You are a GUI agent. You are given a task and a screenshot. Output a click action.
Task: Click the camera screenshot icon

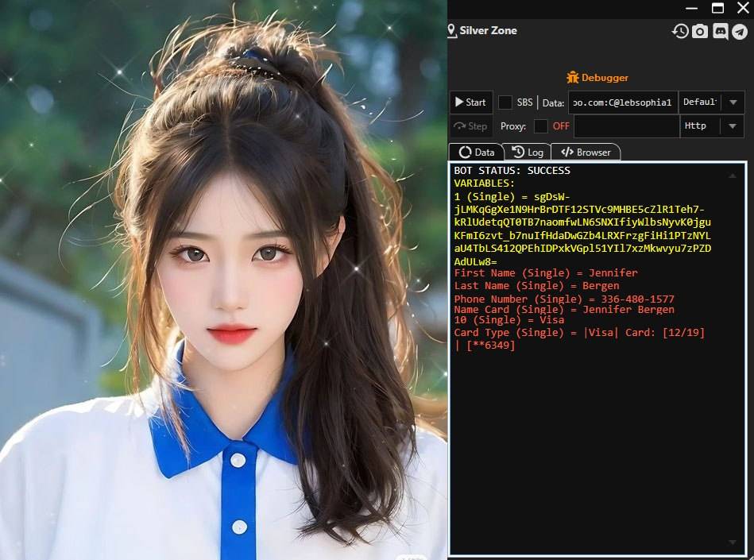(700, 32)
